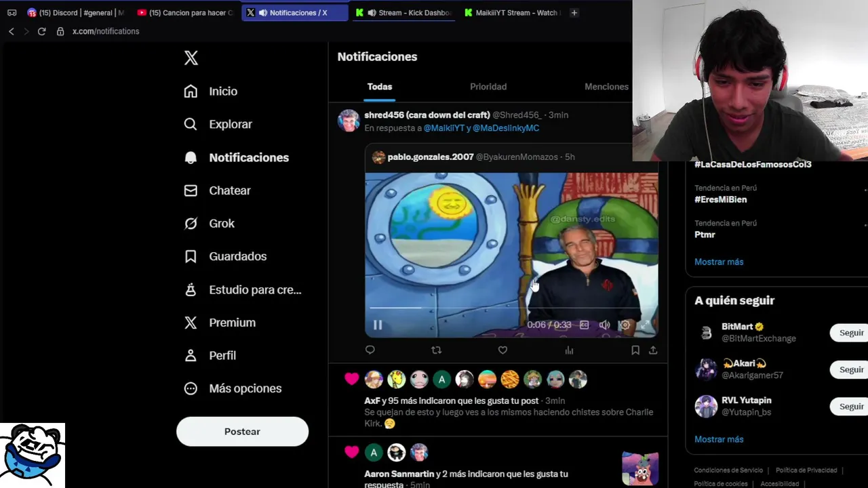This screenshot has width=868, height=488.
Task: Open browser tab search icon
Action: pos(12,13)
